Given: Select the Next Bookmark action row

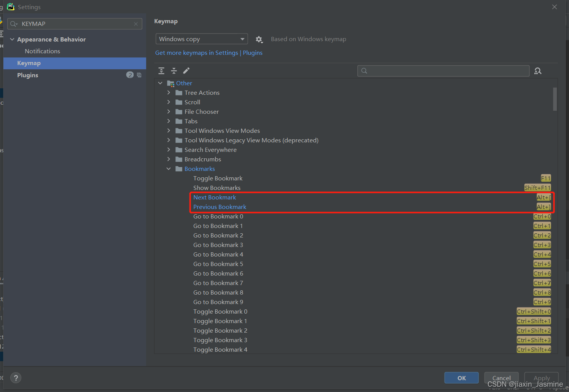Looking at the screenshot, I should click(x=214, y=197).
